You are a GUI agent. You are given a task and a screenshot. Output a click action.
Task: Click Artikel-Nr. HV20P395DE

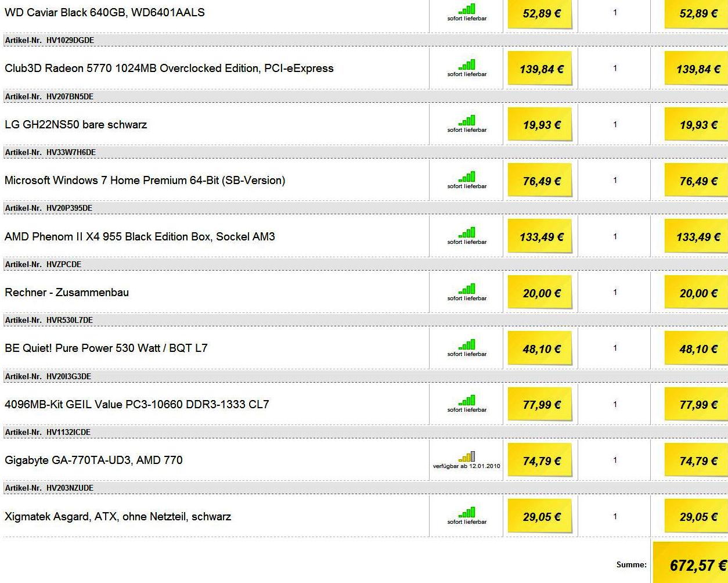click(x=48, y=208)
